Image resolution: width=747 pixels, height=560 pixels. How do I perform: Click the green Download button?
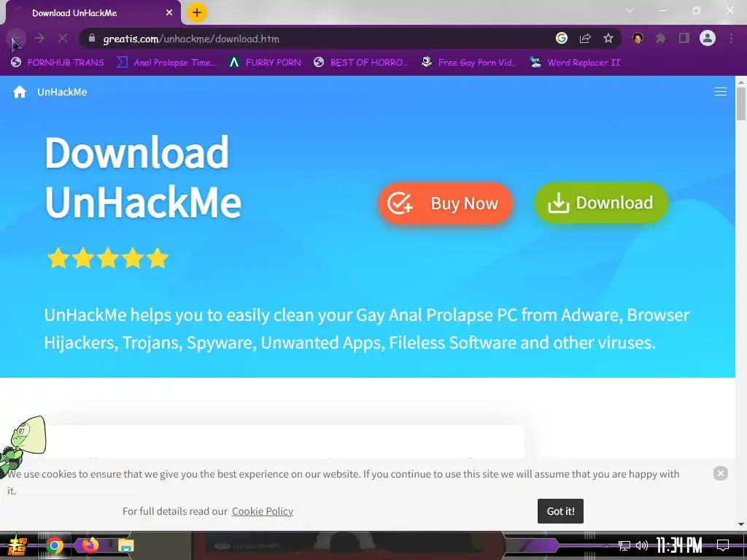coord(601,203)
